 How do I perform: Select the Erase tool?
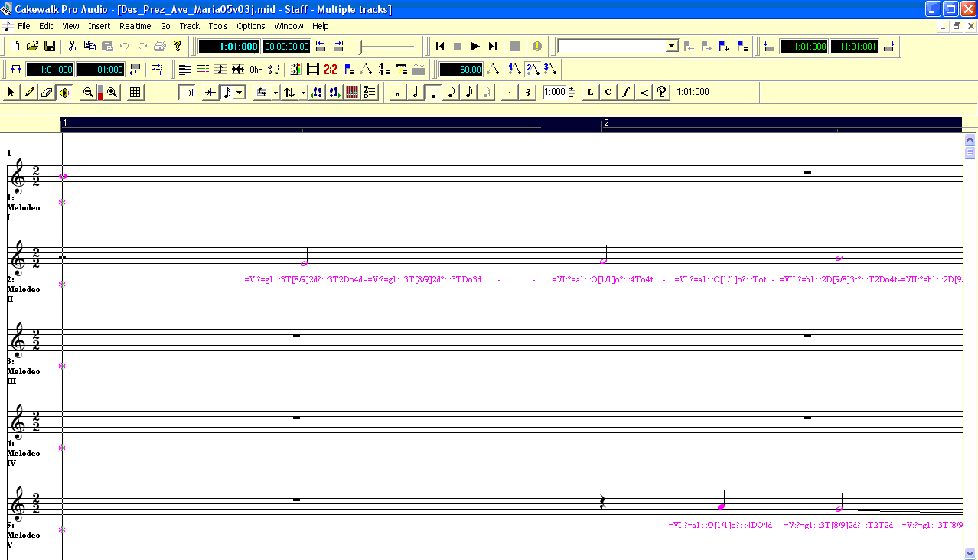pyautogui.click(x=47, y=93)
